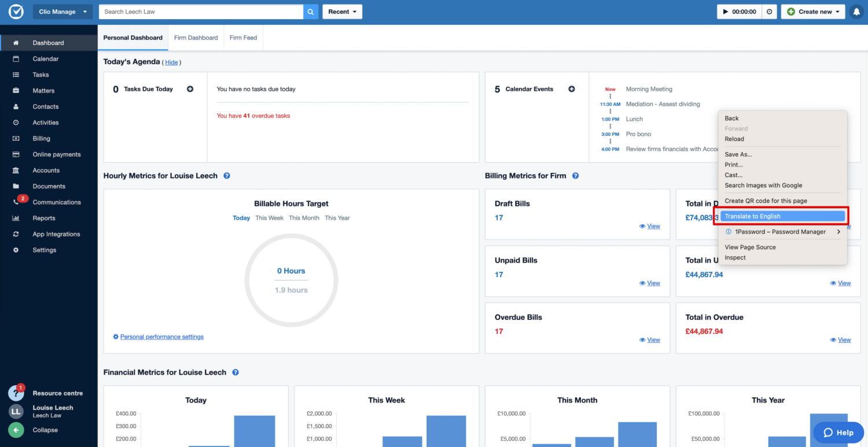Open Personal performance settings link

161,337
